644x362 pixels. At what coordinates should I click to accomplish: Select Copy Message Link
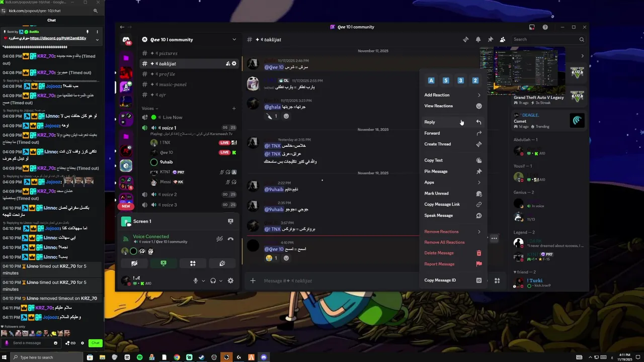(453, 205)
